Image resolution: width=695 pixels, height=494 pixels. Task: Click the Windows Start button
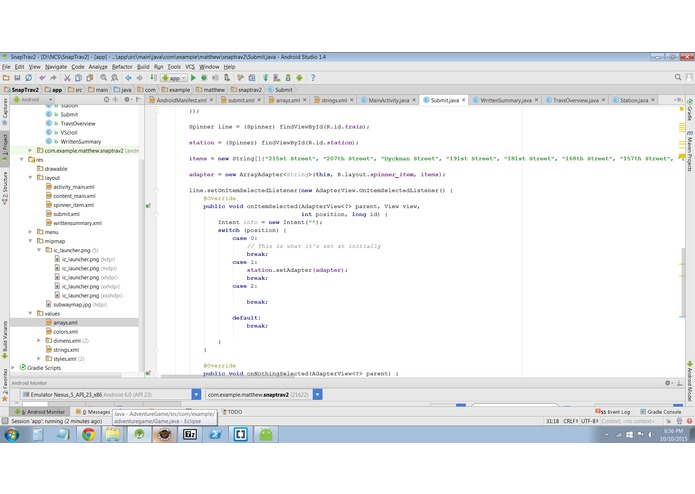12,435
